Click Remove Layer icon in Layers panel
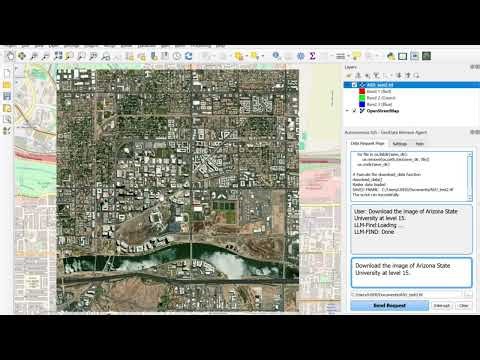 click(x=416, y=76)
